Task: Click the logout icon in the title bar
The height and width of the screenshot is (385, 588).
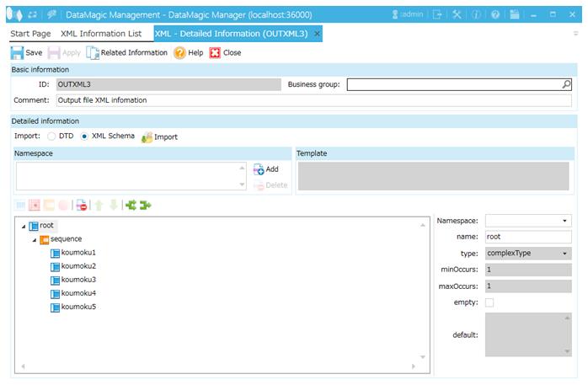Action: coord(437,14)
